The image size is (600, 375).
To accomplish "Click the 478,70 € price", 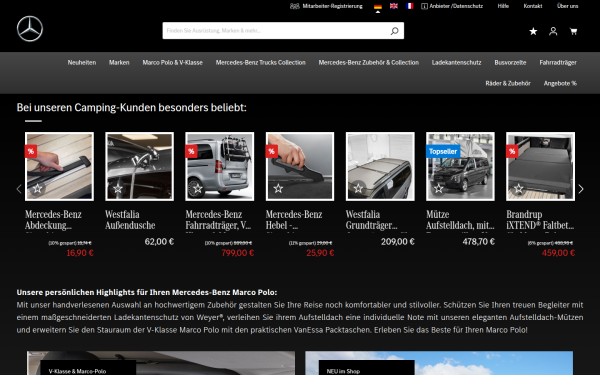I will pyautogui.click(x=478, y=242).
